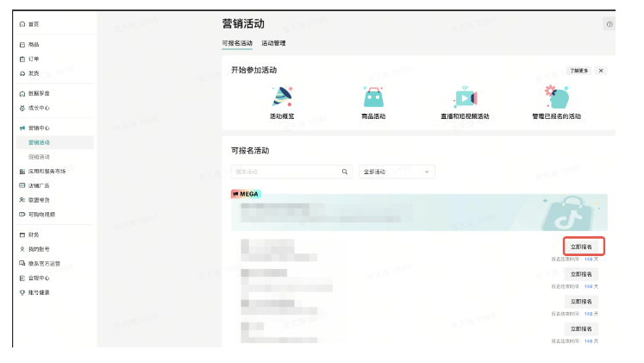
Task: Expand 应用和服务市场 in the sidebar
Action: pos(47,172)
